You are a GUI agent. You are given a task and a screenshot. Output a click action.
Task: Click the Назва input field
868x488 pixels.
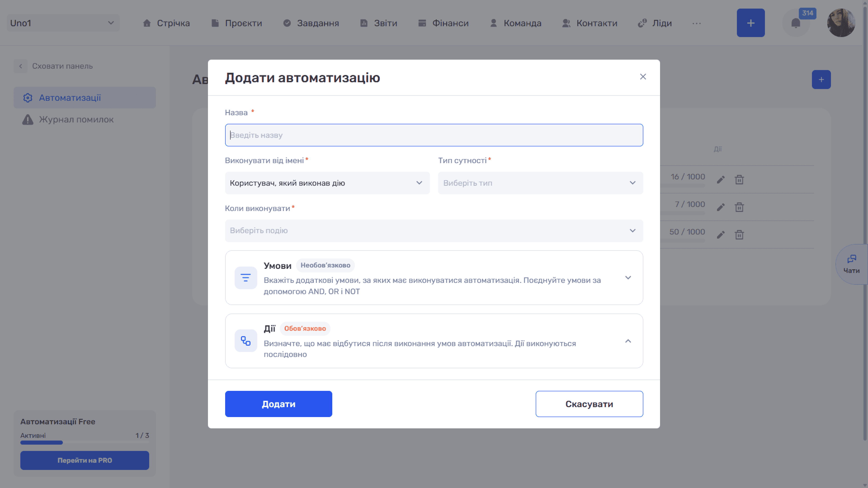tap(434, 135)
